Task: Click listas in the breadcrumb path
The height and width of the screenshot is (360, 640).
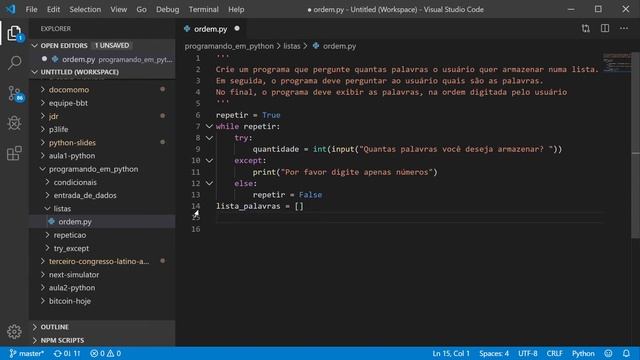Action: click(292, 46)
